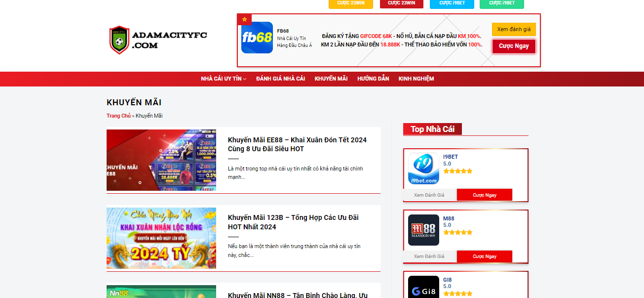644x298 pixels.
Task: Open Đánh Giá Nhà Cái menu item
Action: tap(280, 79)
